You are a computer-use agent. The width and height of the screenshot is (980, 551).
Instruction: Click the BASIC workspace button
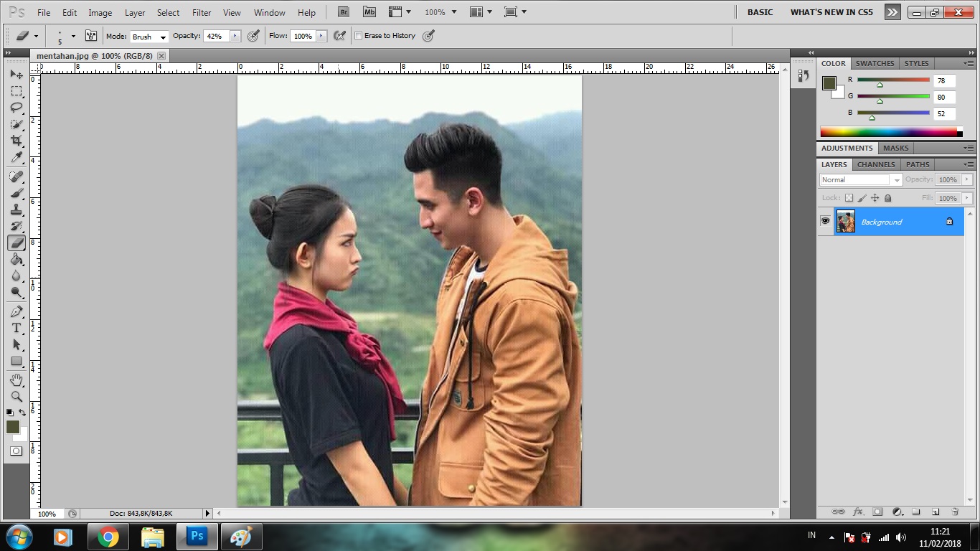pos(760,11)
